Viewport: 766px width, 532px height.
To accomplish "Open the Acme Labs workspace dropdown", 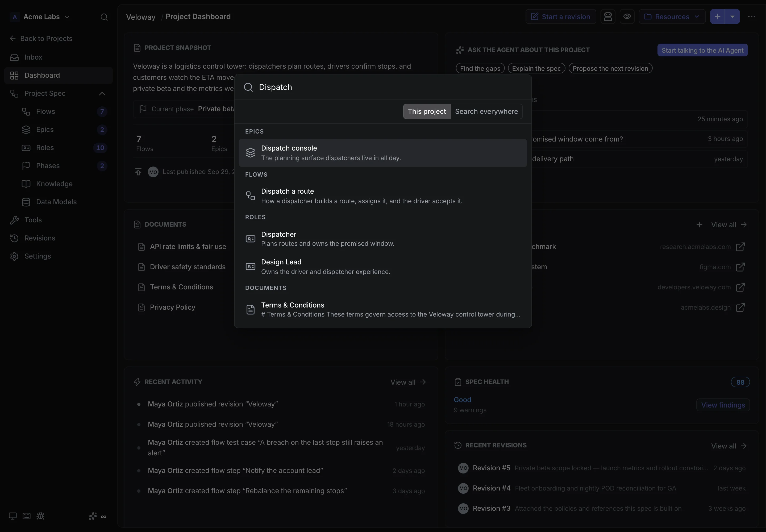I will click(40, 17).
